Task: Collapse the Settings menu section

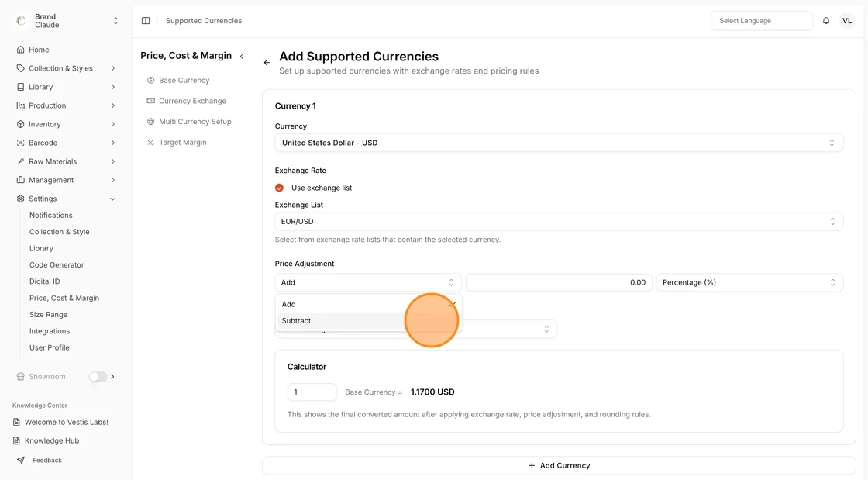Action: [113, 199]
